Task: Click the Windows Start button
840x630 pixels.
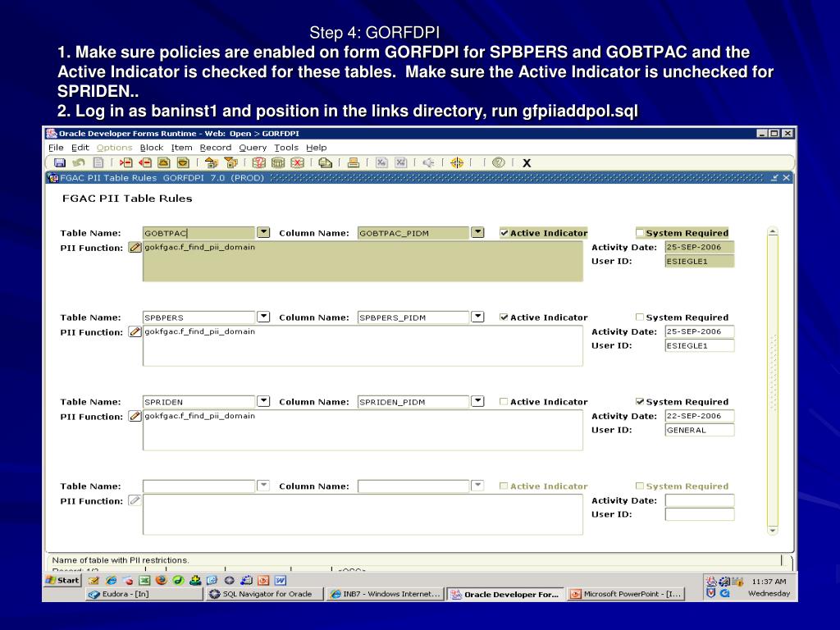Action: pos(62,580)
